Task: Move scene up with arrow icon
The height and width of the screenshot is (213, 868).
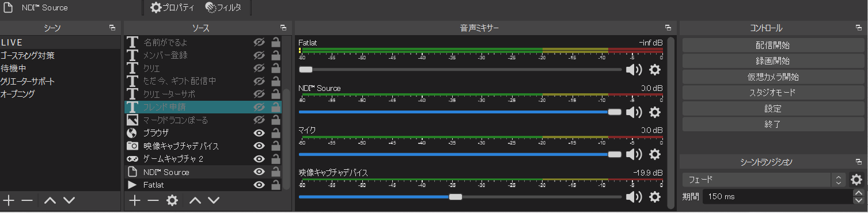Action: pos(50,200)
